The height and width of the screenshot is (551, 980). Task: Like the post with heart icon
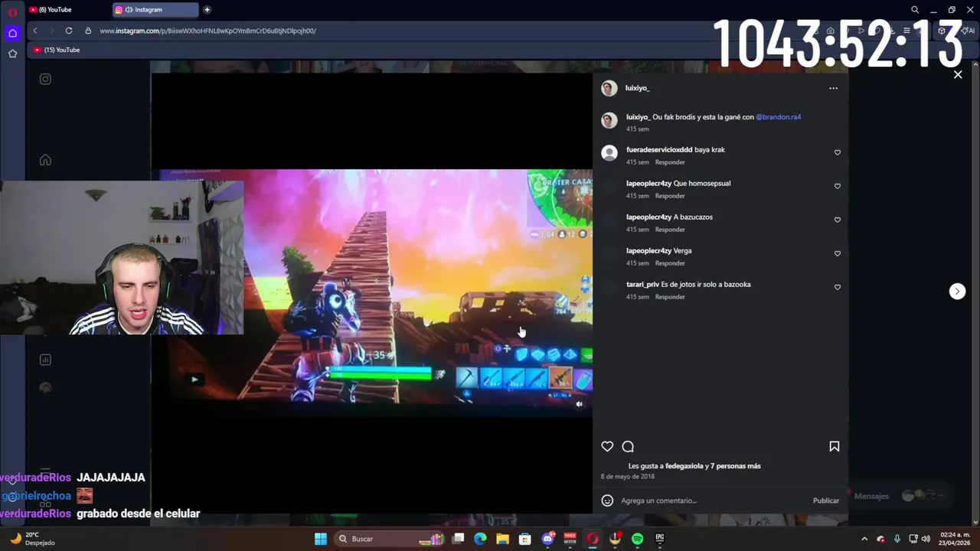(x=607, y=446)
